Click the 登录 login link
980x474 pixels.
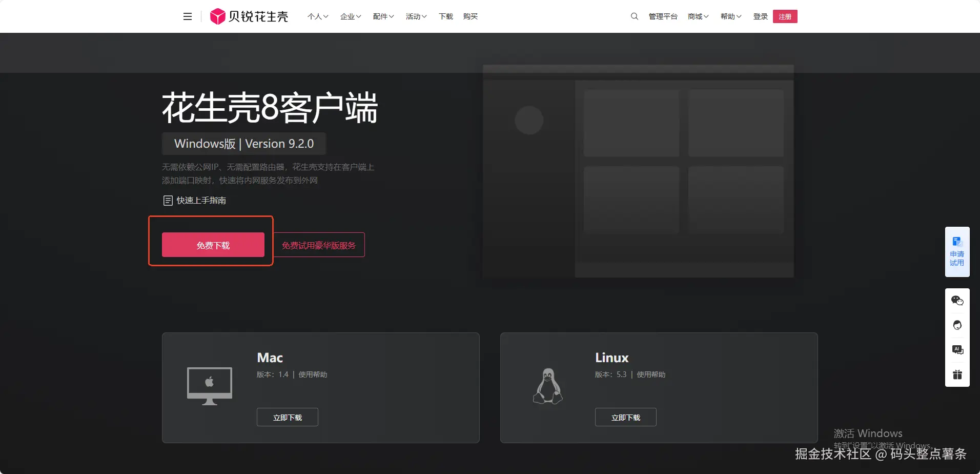click(761, 16)
